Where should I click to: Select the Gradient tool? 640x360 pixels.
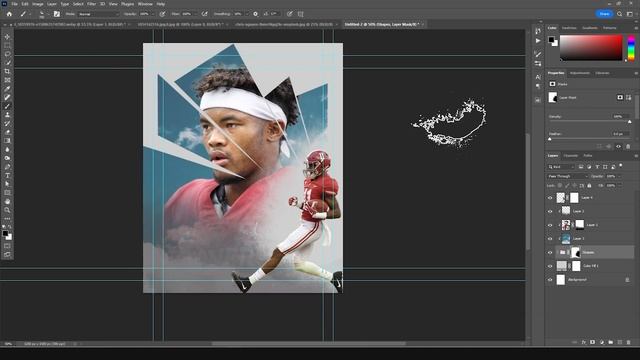[x=7, y=141]
